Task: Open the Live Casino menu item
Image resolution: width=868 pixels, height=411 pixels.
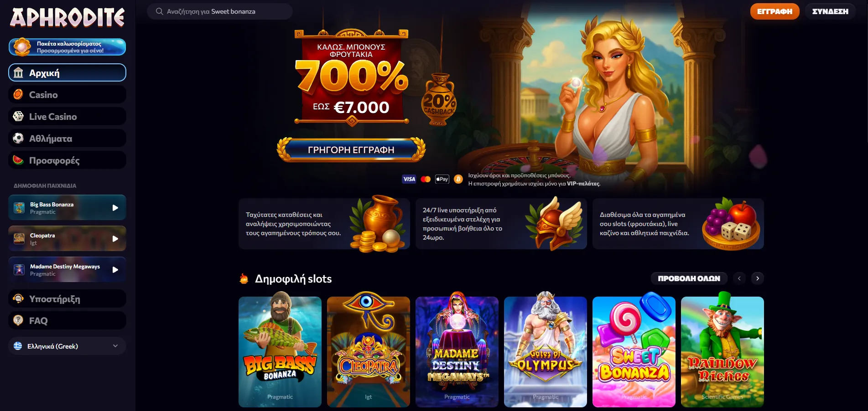Action: [67, 117]
